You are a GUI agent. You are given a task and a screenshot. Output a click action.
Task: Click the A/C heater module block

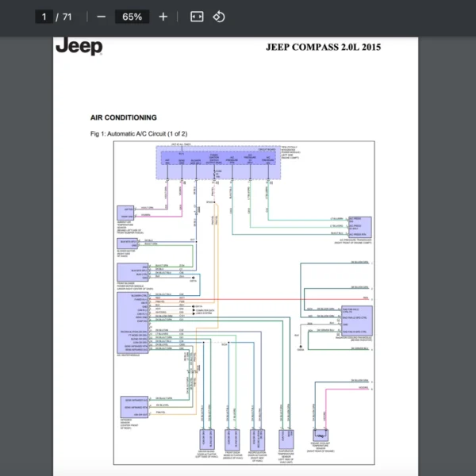coord(131,324)
